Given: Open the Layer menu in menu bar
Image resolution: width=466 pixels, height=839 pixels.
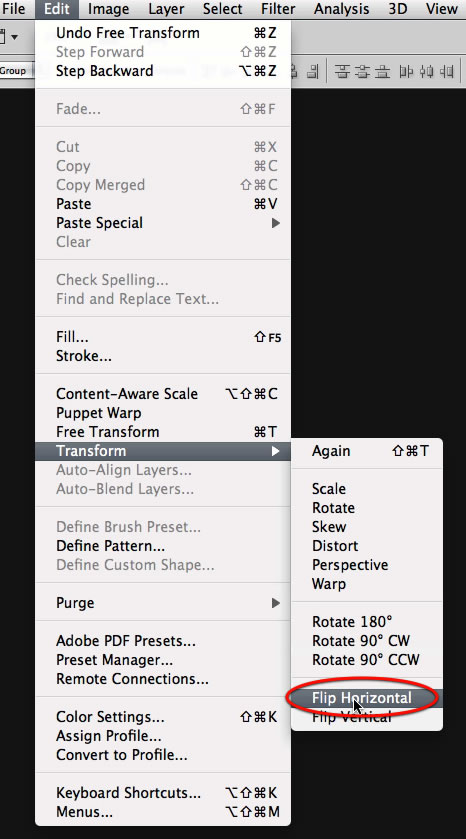Looking at the screenshot, I should tap(164, 9).
